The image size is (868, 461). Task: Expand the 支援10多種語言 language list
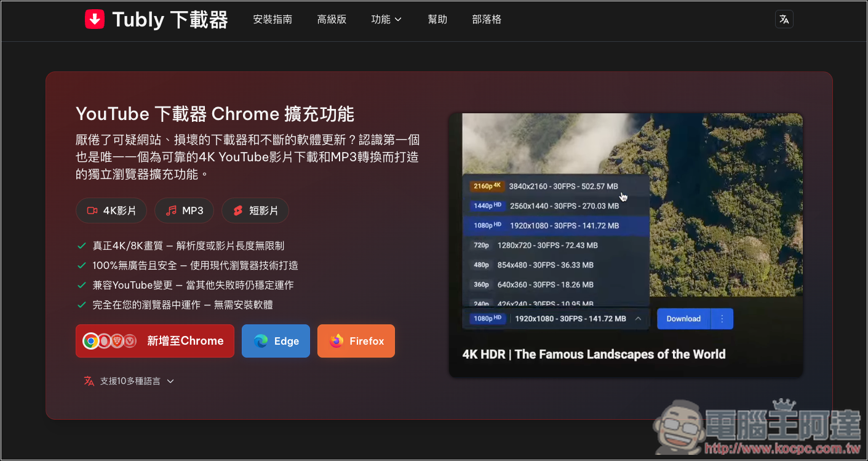(x=129, y=381)
